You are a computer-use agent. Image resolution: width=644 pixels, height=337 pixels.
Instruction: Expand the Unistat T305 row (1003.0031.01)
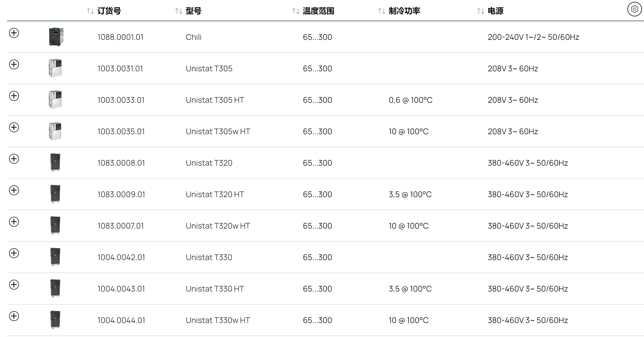pyautogui.click(x=14, y=64)
